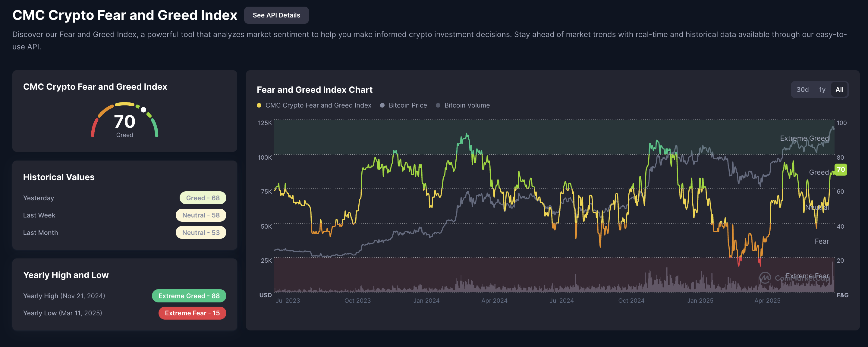This screenshot has height=347, width=868.
Task: Click the Jan 2024 axis label
Action: point(426,301)
